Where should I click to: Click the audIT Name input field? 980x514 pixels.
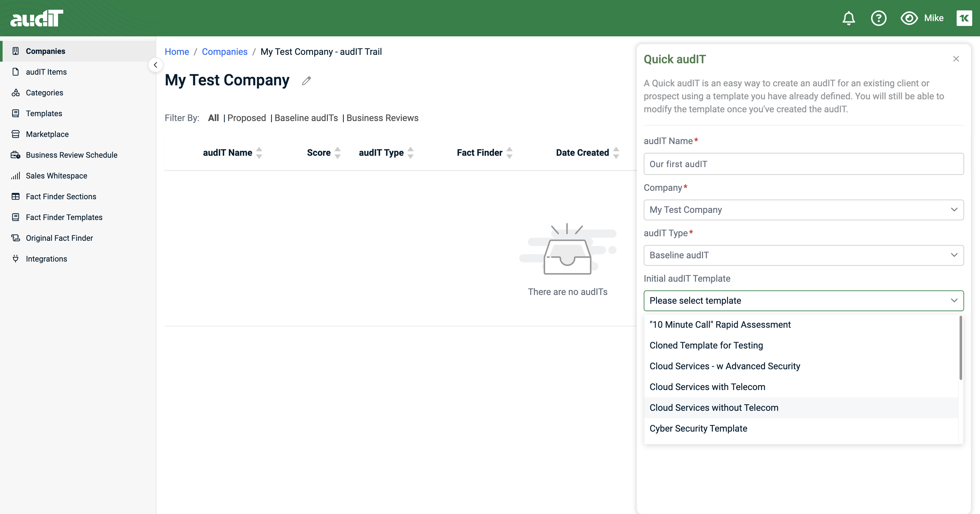click(804, 164)
